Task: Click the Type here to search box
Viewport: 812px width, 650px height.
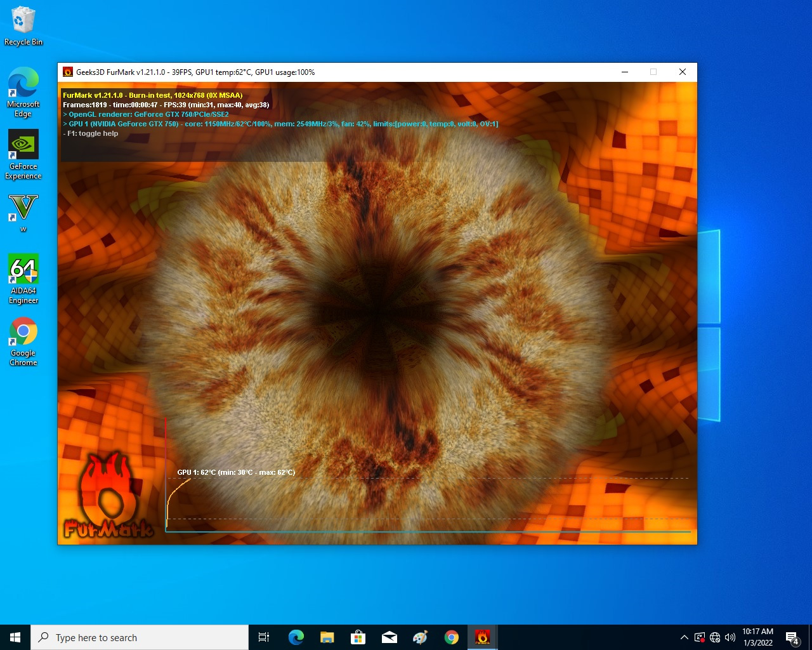Action: (x=140, y=637)
